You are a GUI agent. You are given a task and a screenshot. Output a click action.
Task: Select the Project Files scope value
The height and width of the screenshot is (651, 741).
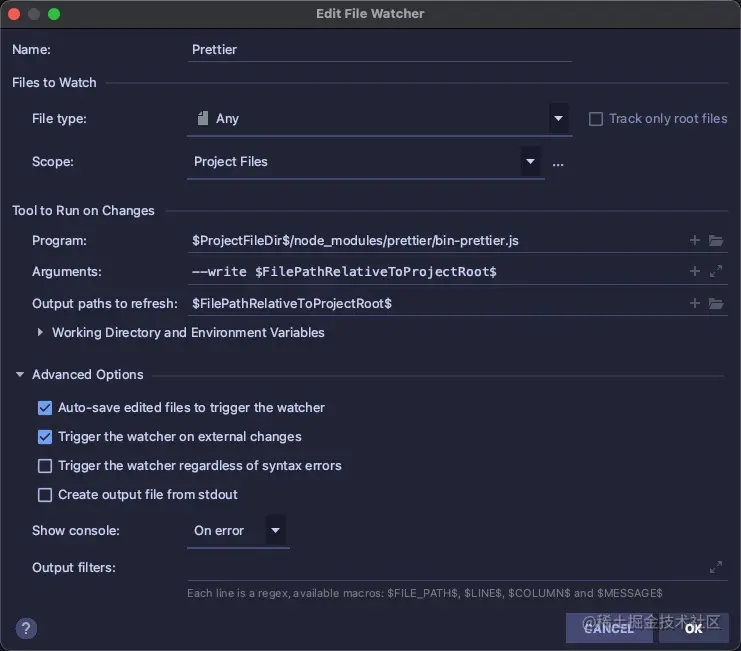coord(231,162)
